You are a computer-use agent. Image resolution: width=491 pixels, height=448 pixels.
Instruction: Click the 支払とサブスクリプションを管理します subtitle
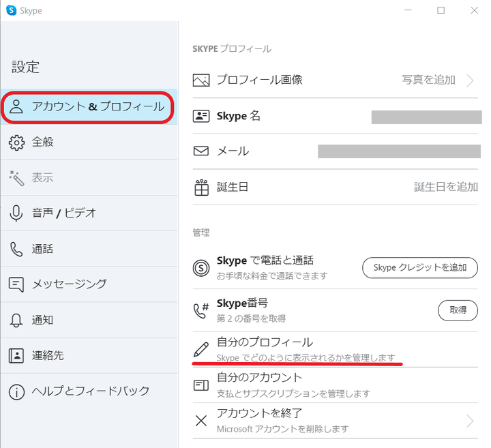pyautogui.click(x=293, y=393)
